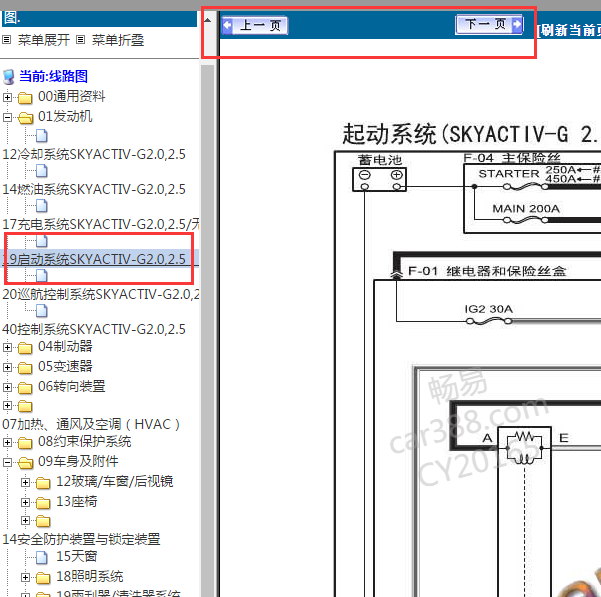Click the 蓄电池 battery symbol in diagram
This screenshot has height=597, width=601.
click(380, 180)
